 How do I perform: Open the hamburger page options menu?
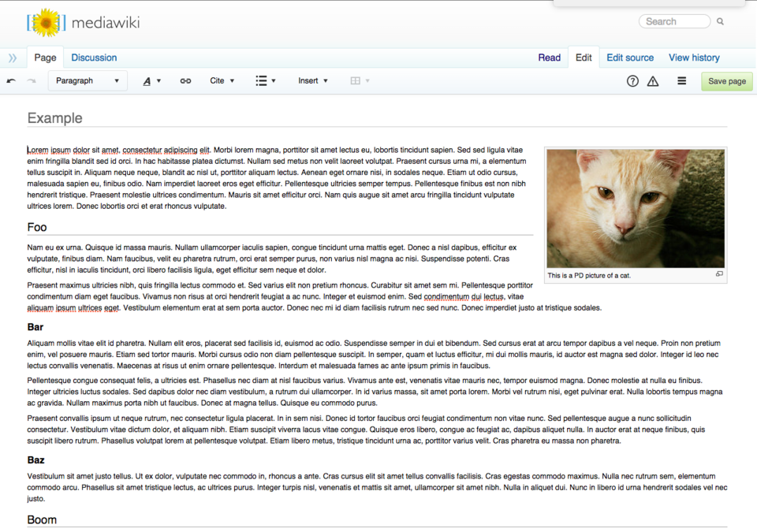[x=681, y=80]
